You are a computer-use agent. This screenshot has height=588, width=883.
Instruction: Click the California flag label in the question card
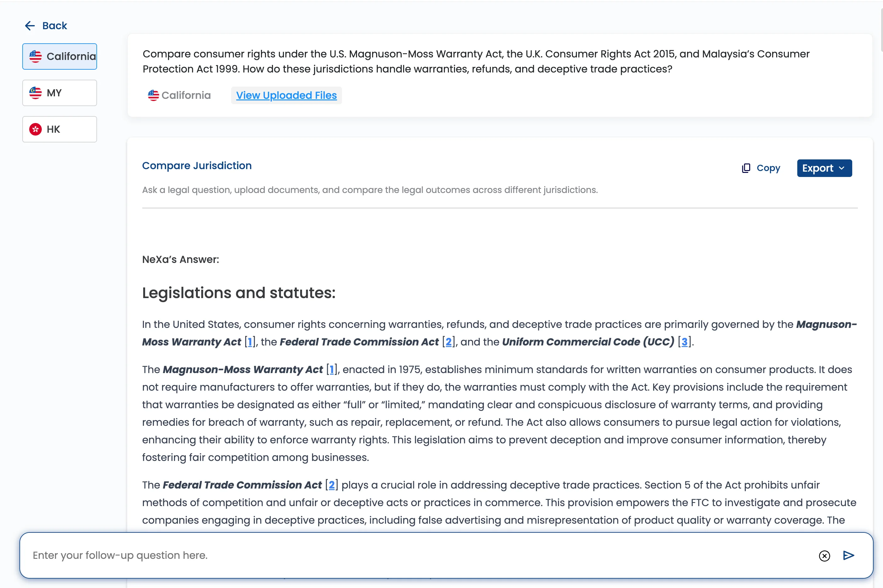tap(179, 95)
